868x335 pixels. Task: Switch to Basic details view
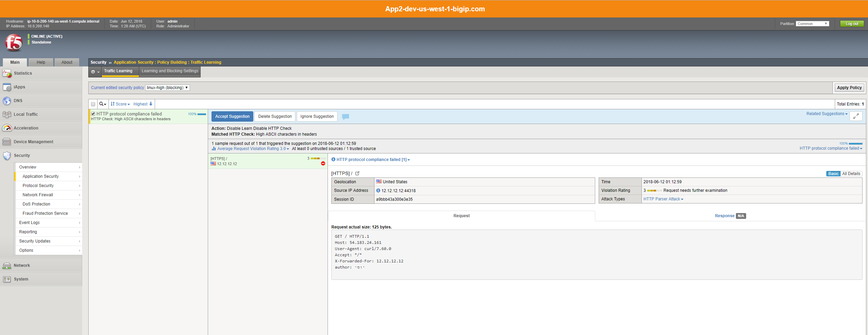click(833, 174)
